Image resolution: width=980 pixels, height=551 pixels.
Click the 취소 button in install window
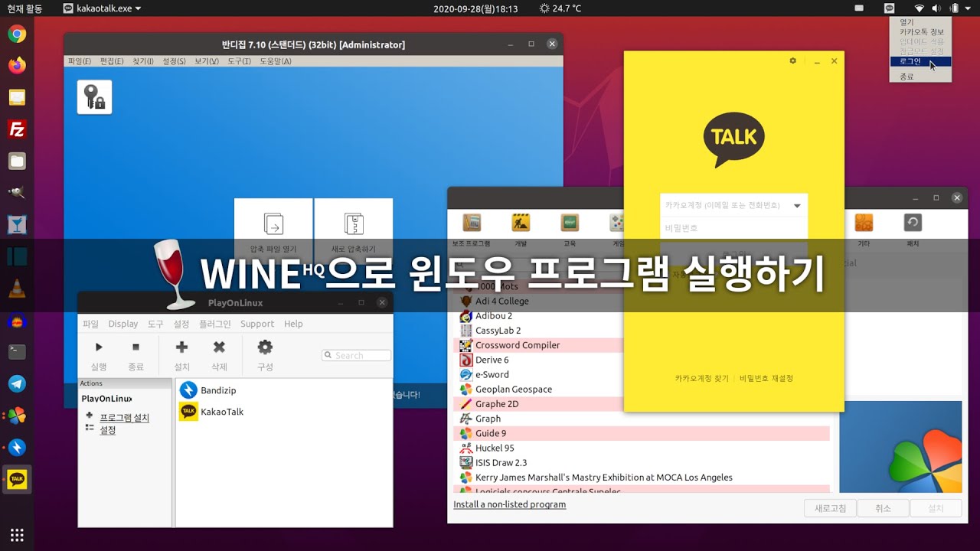click(x=883, y=508)
